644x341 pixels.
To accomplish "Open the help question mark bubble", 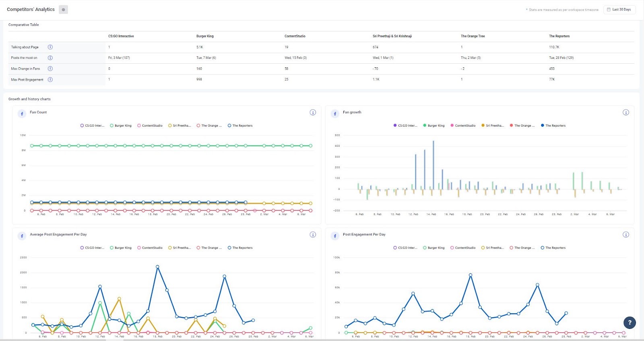I will 630,322.
